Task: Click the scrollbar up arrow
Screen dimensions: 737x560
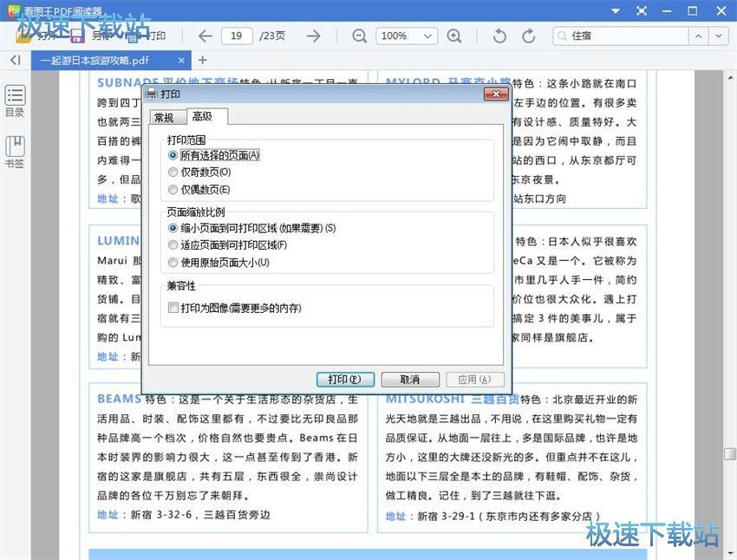Action: [730, 77]
